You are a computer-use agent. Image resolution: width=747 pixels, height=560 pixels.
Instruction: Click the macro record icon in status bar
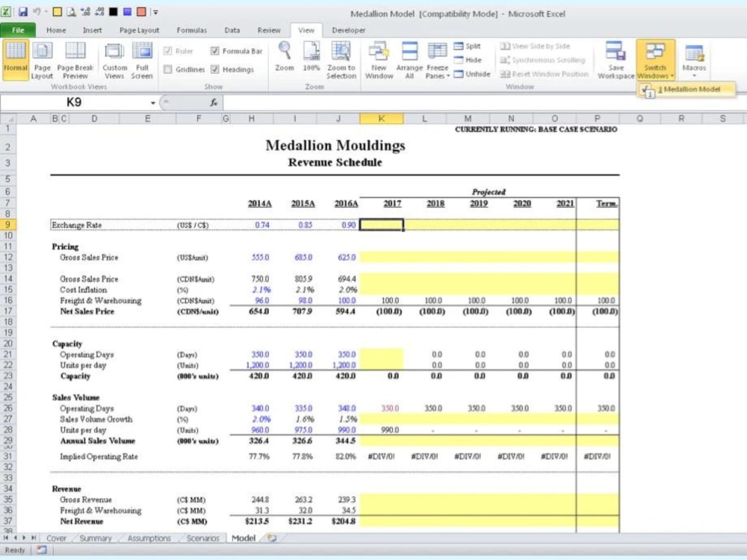[42, 550]
